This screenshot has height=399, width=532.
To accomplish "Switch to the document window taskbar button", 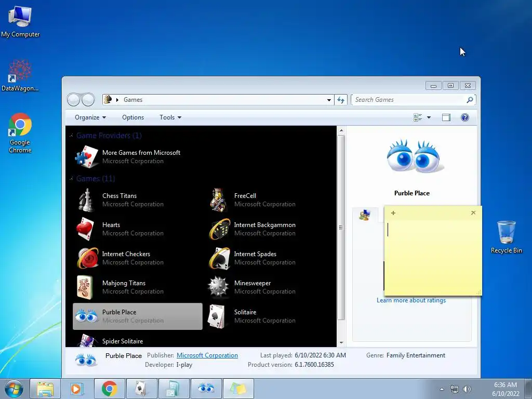I will pos(174,389).
